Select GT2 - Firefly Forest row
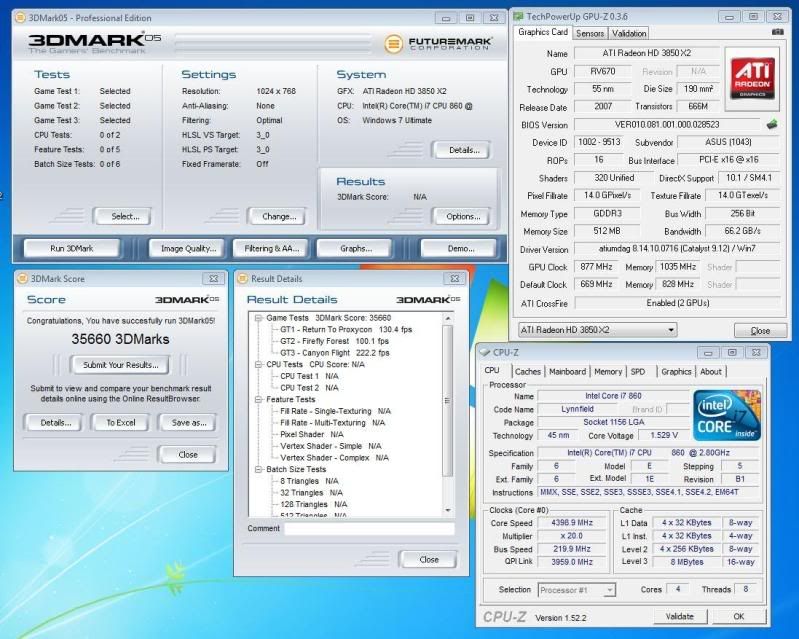This screenshot has height=639, width=799. click(334, 341)
